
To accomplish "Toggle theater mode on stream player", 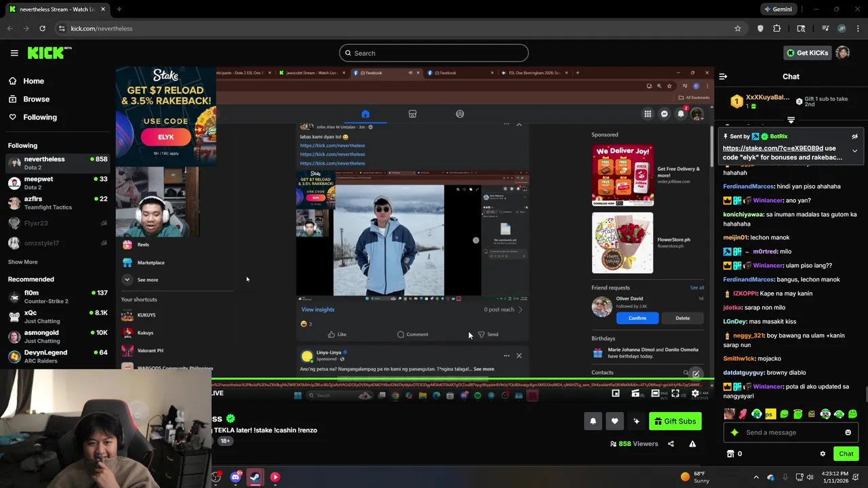I will 655,393.
